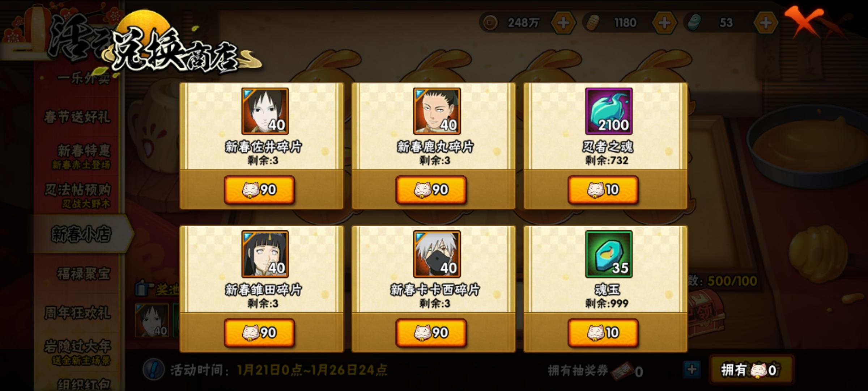Buy 新春佐井碎片 for 90 cat tokens
Screen dimensions: 868x391
tap(259, 190)
